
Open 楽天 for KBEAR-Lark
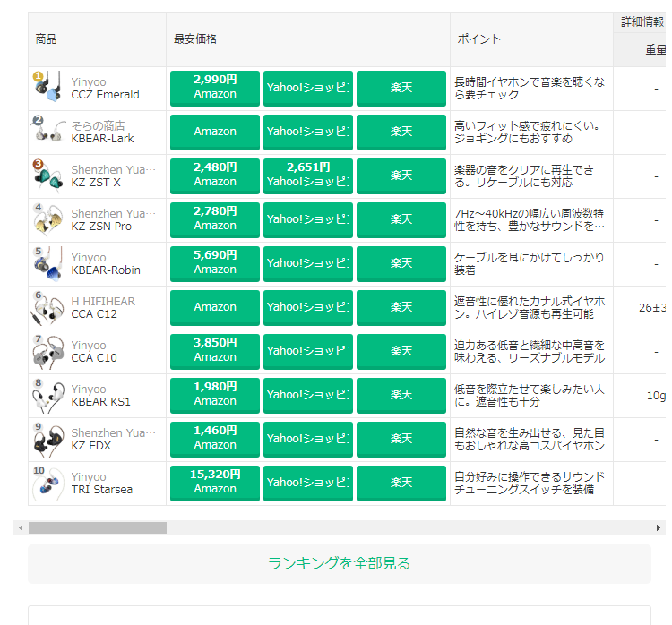401,132
